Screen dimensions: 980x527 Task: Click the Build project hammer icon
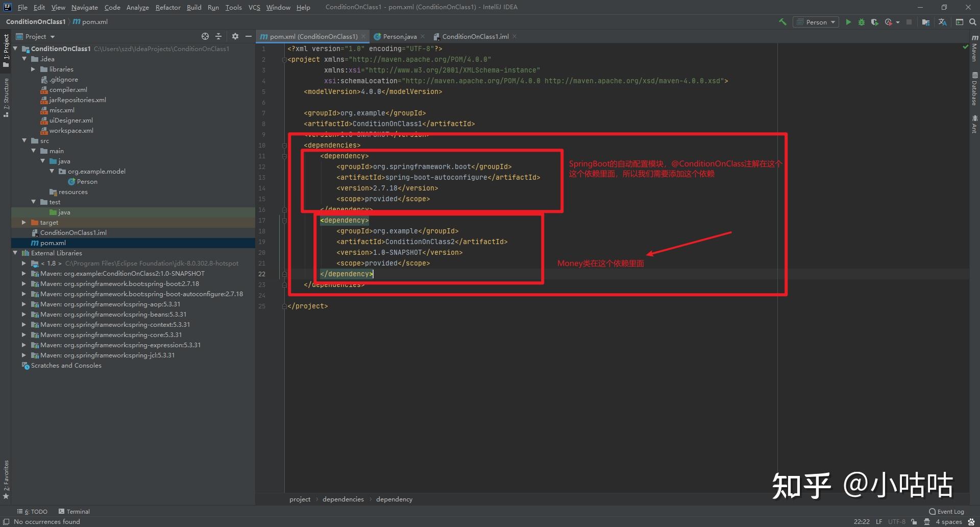(x=782, y=22)
